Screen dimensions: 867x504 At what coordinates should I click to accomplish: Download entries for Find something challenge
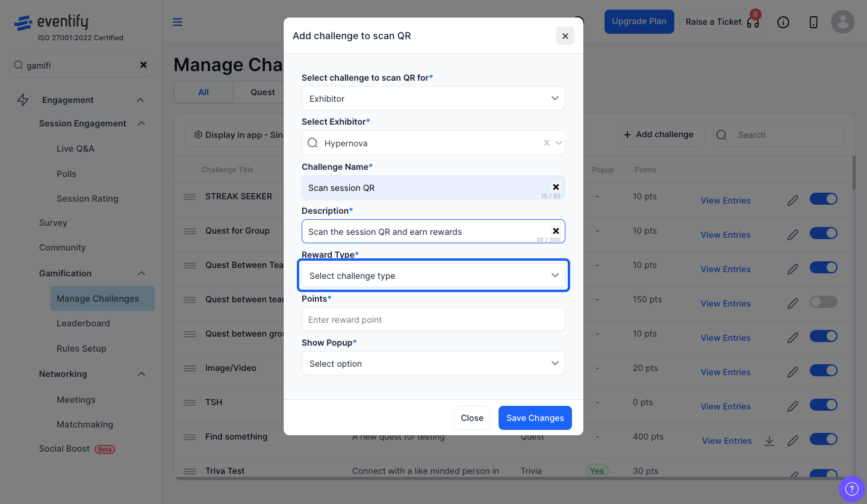click(769, 441)
